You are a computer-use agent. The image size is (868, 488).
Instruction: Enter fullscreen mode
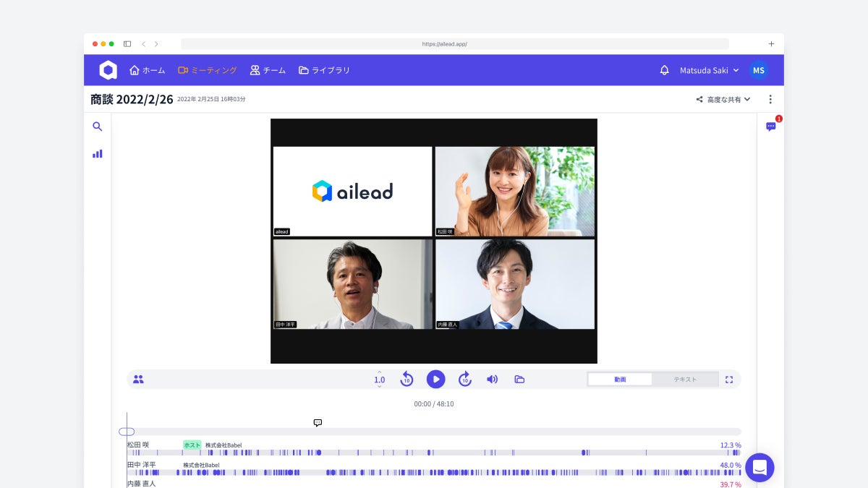click(729, 379)
